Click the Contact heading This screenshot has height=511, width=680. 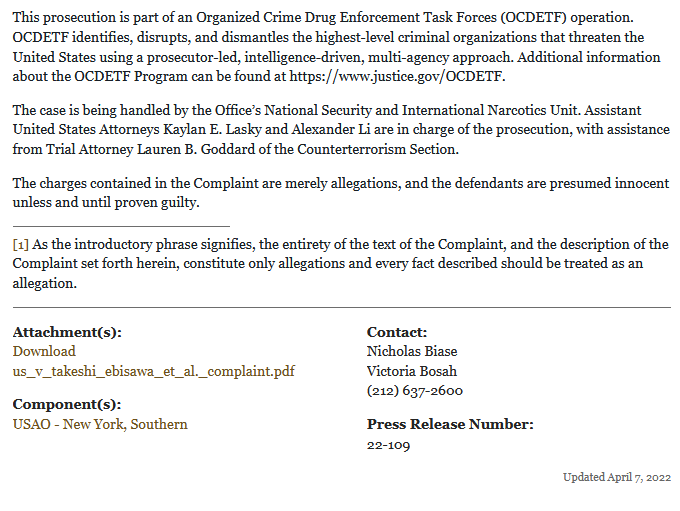[x=397, y=332]
